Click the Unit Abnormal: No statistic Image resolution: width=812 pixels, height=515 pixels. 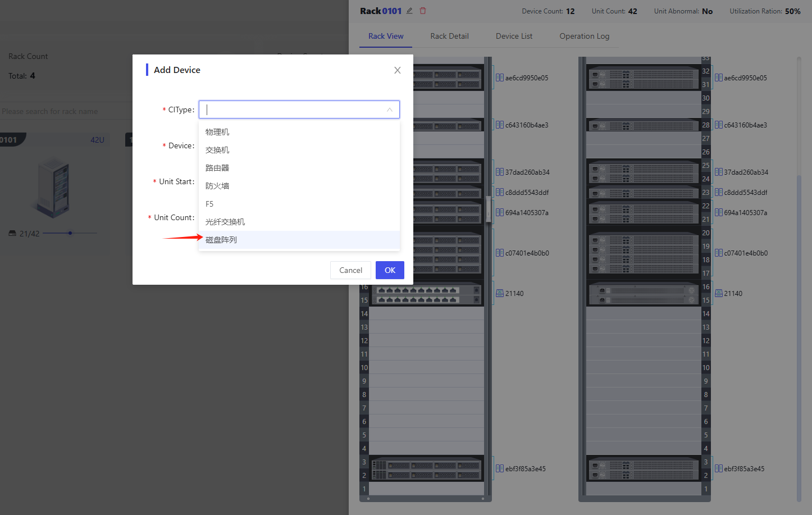click(683, 11)
